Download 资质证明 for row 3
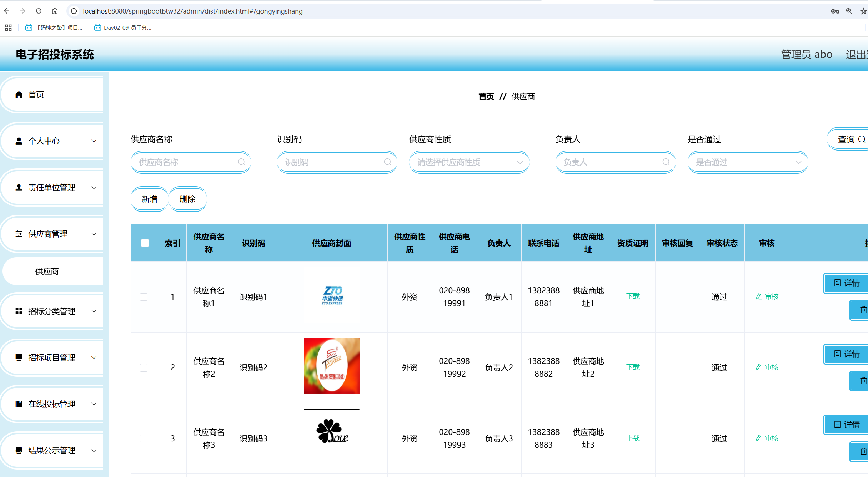 [633, 438]
